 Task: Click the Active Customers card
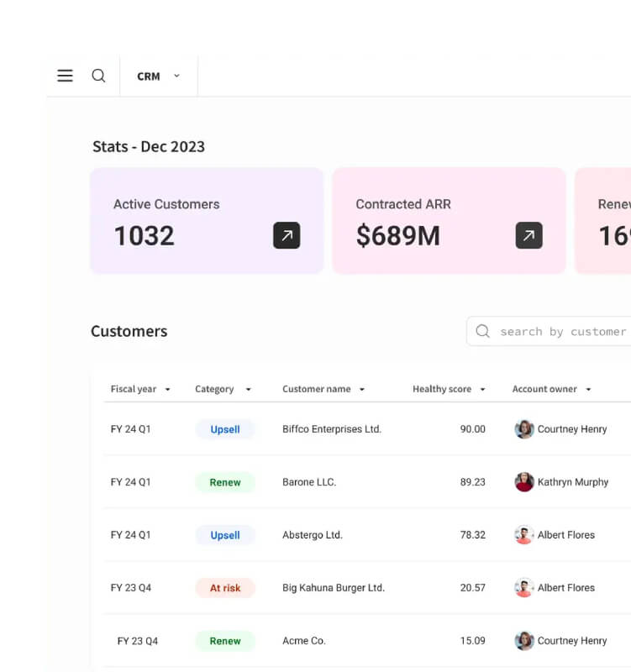click(207, 221)
